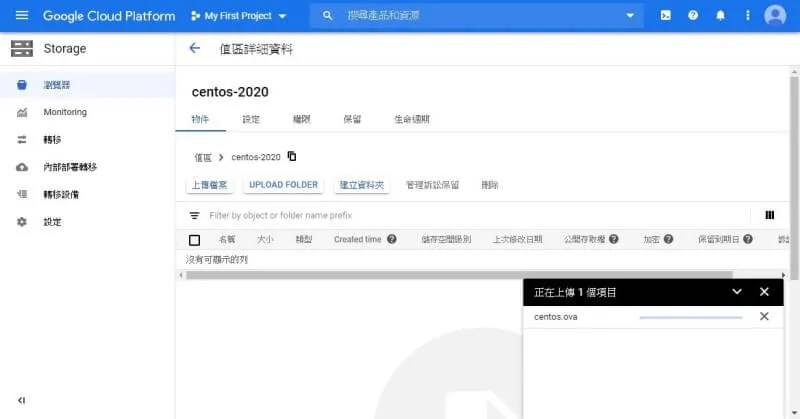Click the 管理訴訟保留 button
Screen dimensions: 800x419
[x=432, y=185]
